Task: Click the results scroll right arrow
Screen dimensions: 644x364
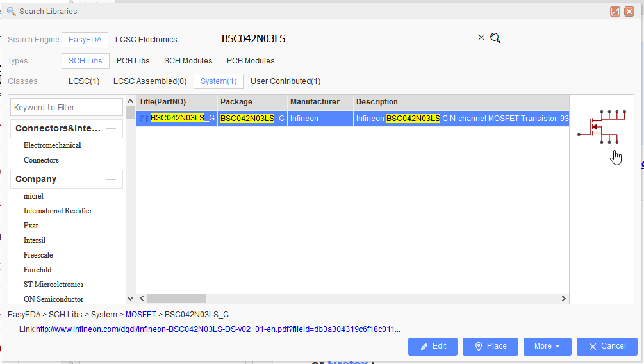Action: tap(563, 298)
